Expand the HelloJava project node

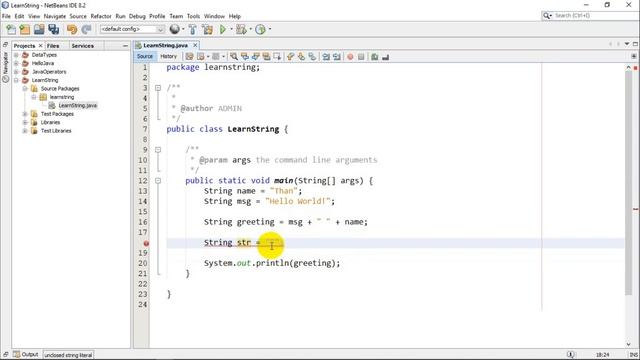click(x=16, y=63)
